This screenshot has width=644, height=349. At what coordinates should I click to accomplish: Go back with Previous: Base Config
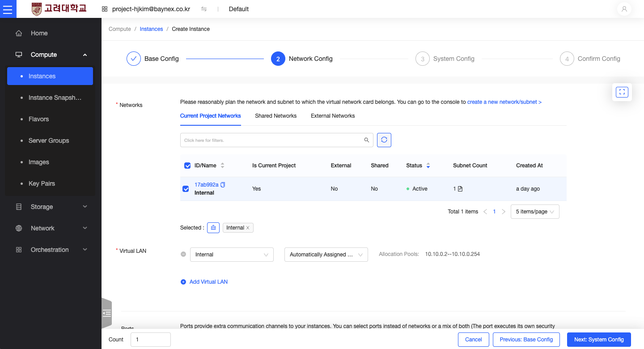tap(526, 340)
